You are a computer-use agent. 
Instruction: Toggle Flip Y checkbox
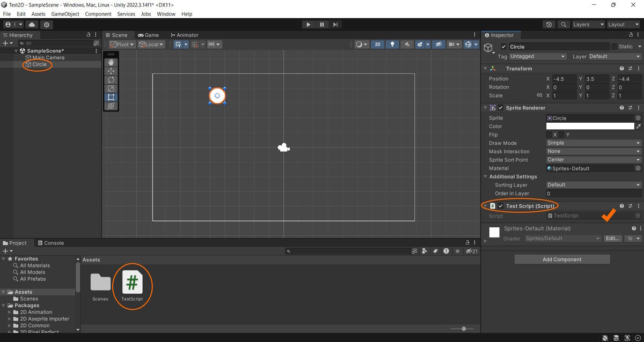[x=562, y=135]
